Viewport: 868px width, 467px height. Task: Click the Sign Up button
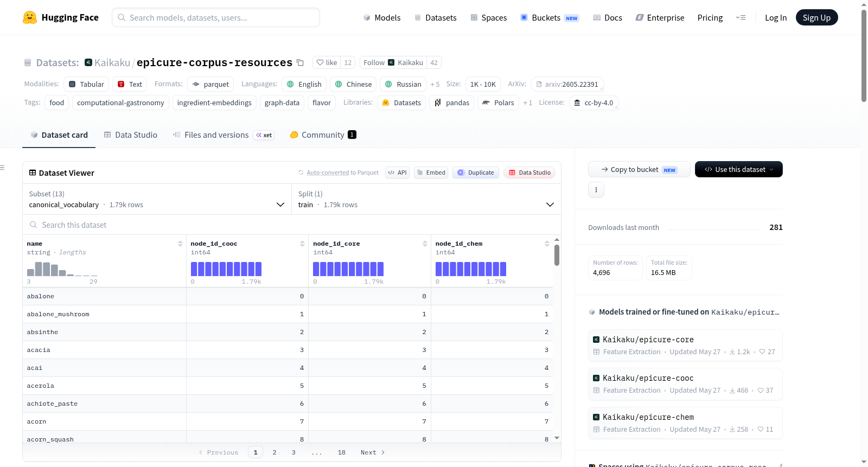[816, 17]
